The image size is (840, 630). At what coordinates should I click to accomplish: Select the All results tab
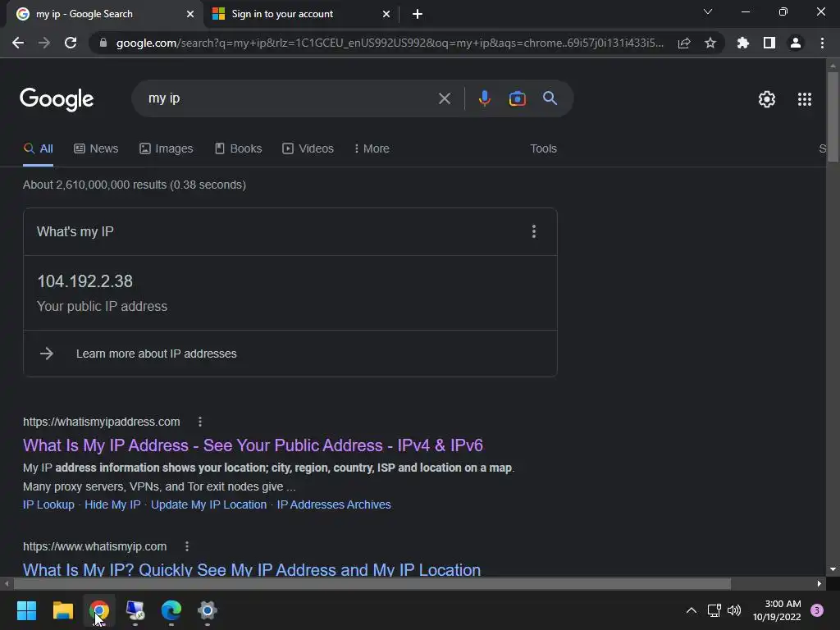[x=38, y=148]
